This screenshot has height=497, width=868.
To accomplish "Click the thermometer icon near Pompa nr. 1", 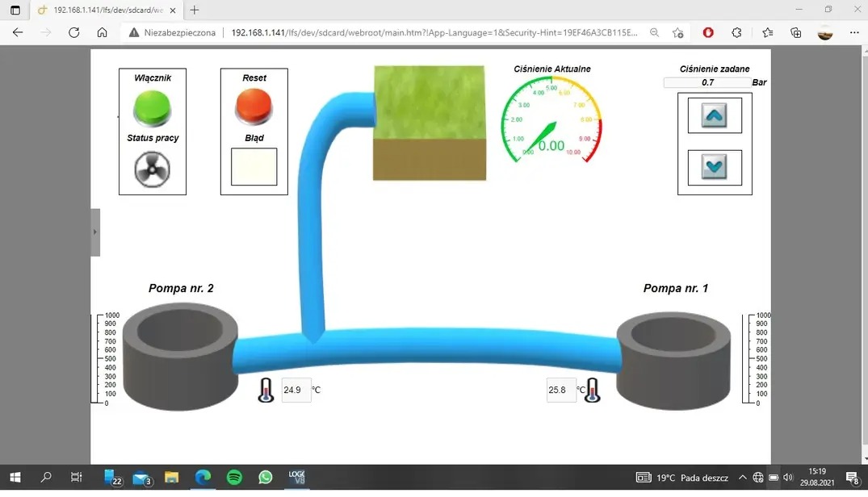I will pos(593,390).
